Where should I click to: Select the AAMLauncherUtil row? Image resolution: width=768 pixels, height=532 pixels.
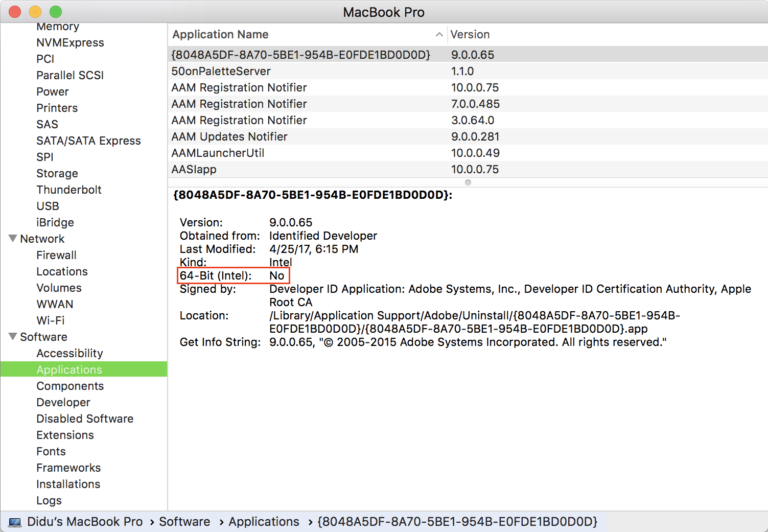pyautogui.click(x=468, y=153)
